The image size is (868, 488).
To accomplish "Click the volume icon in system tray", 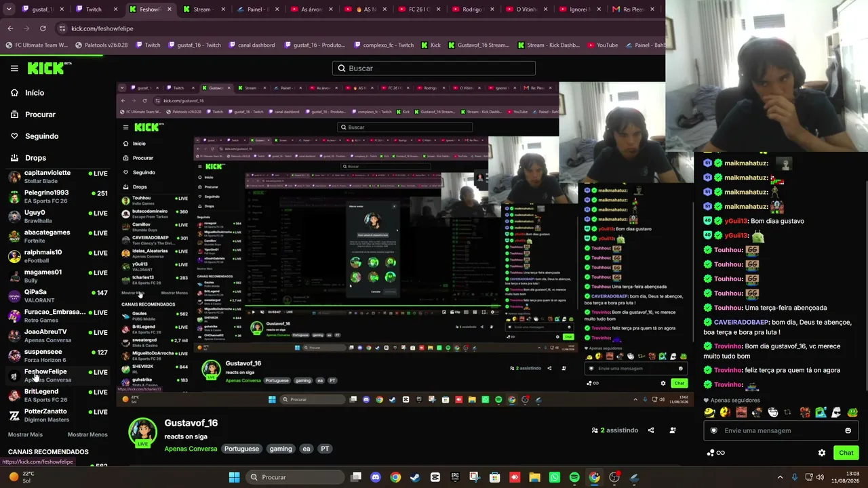I will (820, 477).
